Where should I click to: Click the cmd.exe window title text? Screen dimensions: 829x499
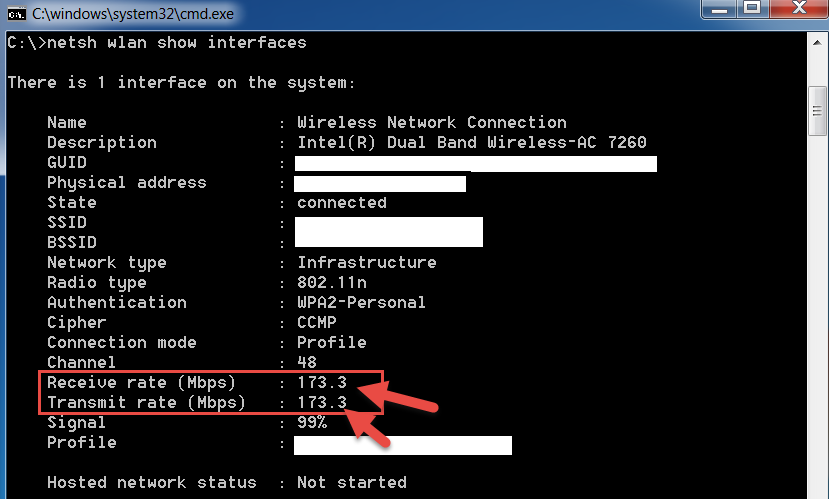(133, 14)
